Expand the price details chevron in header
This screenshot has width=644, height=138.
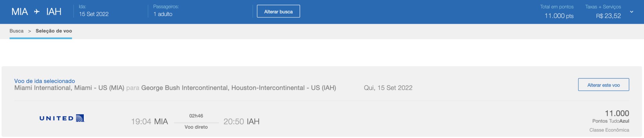pos(632,12)
